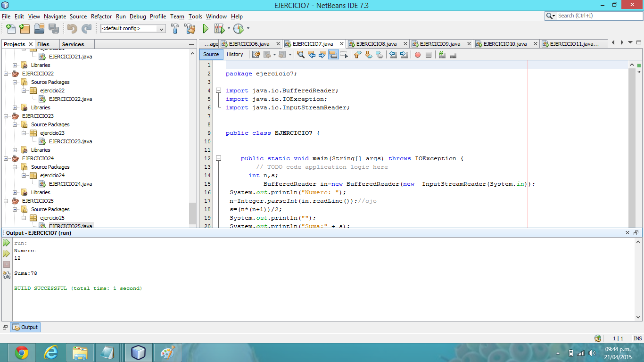644x362 pixels.
Task: Open the default config dropdown
Action: (133, 29)
